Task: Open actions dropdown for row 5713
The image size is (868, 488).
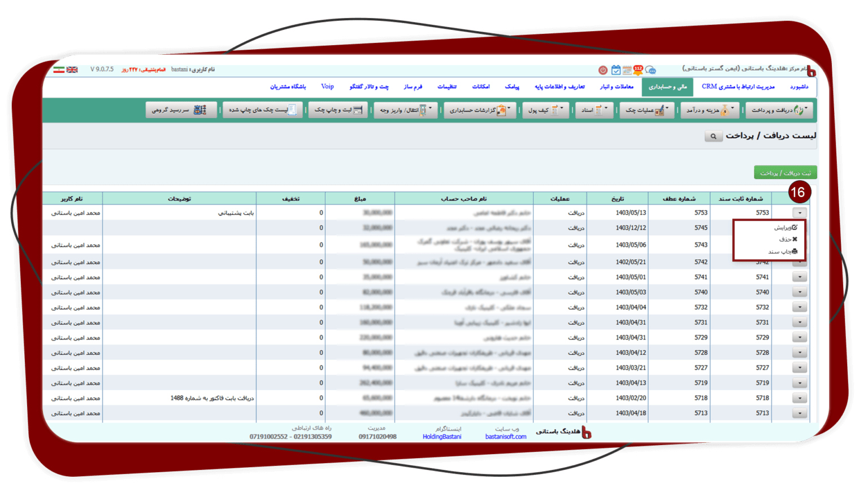Action: coord(800,413)
